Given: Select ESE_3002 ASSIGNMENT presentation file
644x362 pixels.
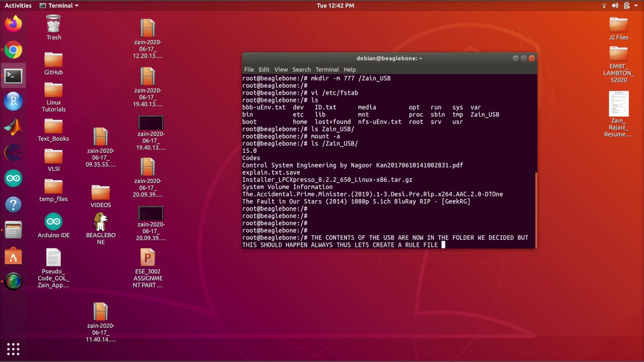Looking at the screenshot, I should point(148,268).
